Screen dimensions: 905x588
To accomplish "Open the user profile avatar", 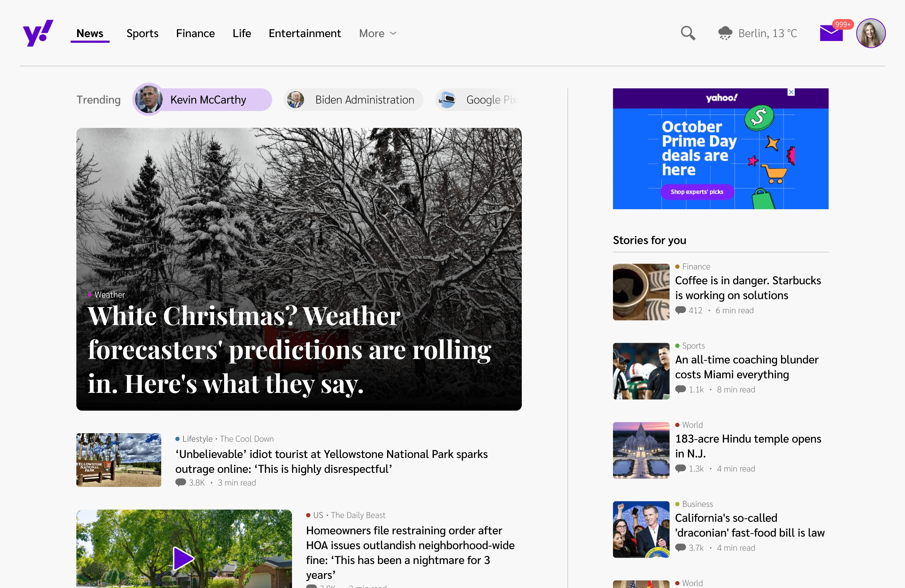I will [870, 33].
